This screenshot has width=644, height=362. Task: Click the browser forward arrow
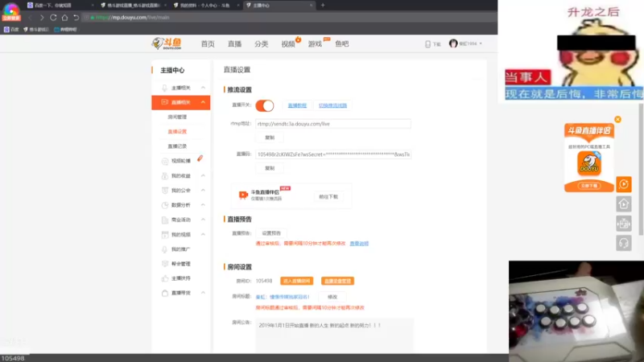[x=42, y=17]
